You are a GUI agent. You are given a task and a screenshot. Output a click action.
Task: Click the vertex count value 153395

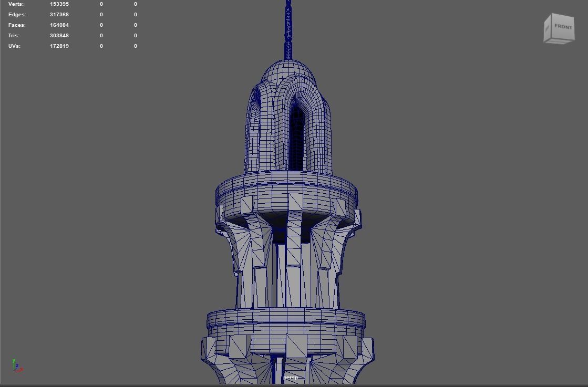59,4
